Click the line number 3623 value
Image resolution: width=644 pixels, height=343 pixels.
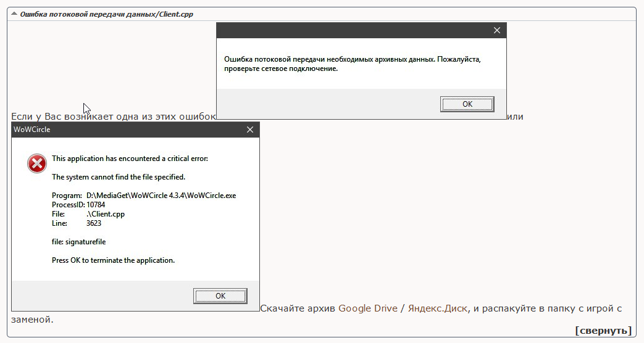click(94, 223)
